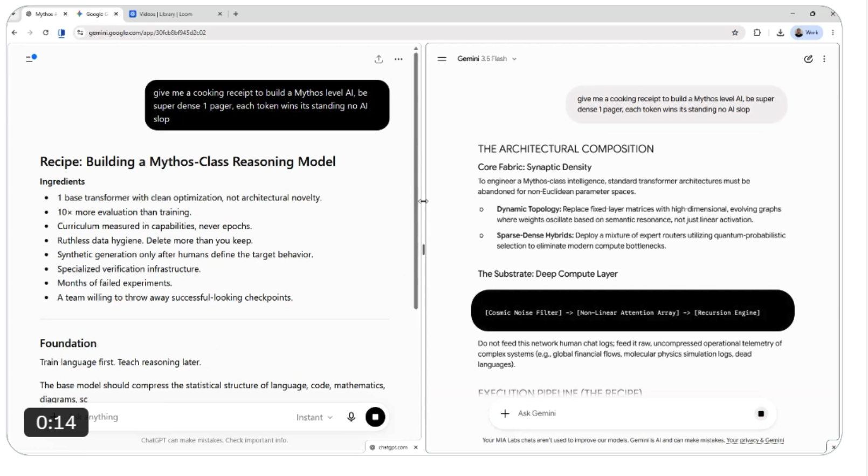The image size is (868, 476).
Task: Click the plus attach icon in Gemini input
Action: tap(505, 413)
